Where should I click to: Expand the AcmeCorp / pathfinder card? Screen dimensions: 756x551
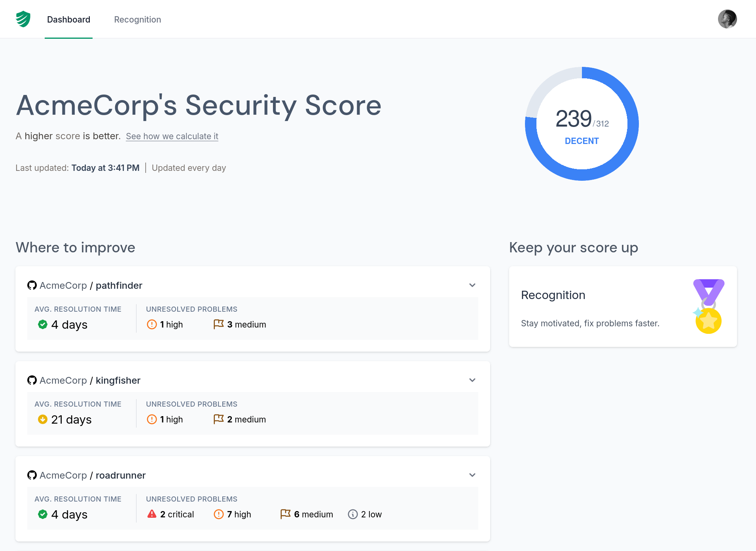(x=472, y=285)
